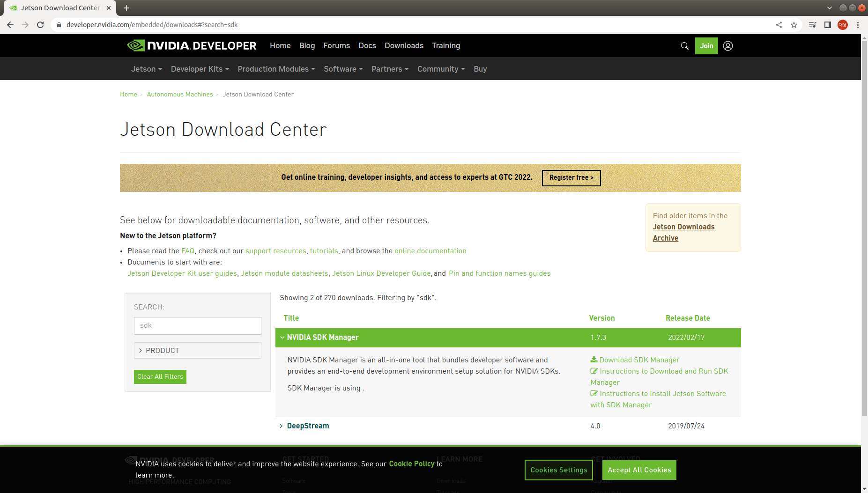
Task: Open Instructions to Install Jetson Software link
Action: pos(658,399)
